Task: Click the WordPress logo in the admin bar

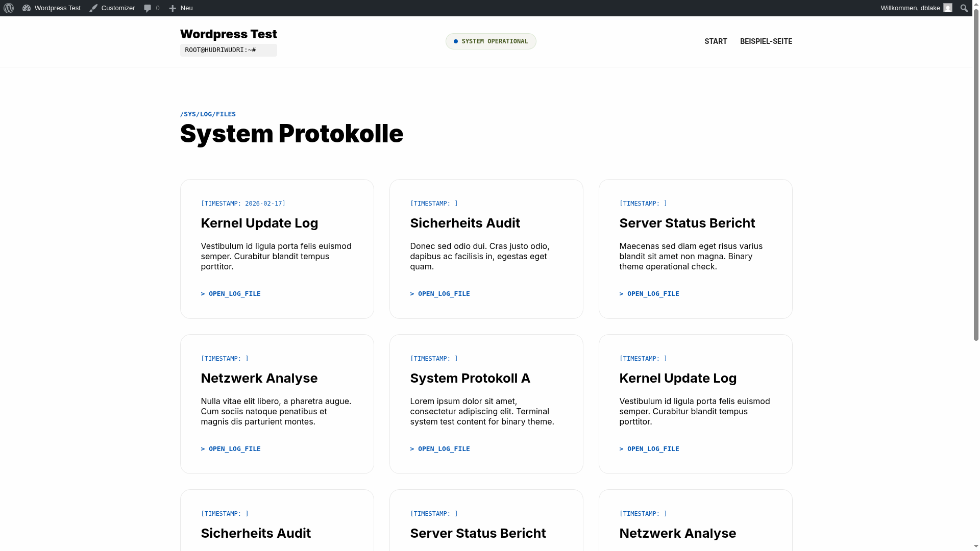Action: pyautogui.click(x=8, y=8)
